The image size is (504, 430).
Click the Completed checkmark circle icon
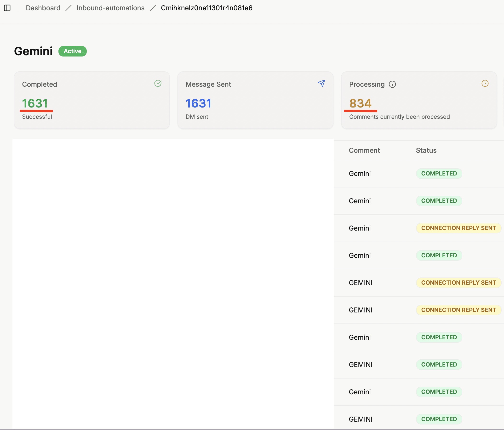coord(158,83)
